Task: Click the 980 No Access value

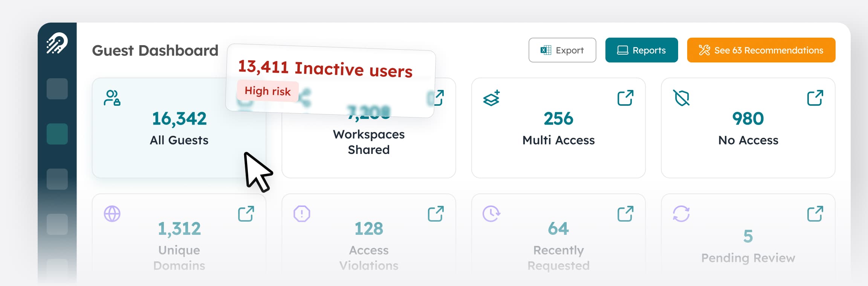Action: click(748, 119)
